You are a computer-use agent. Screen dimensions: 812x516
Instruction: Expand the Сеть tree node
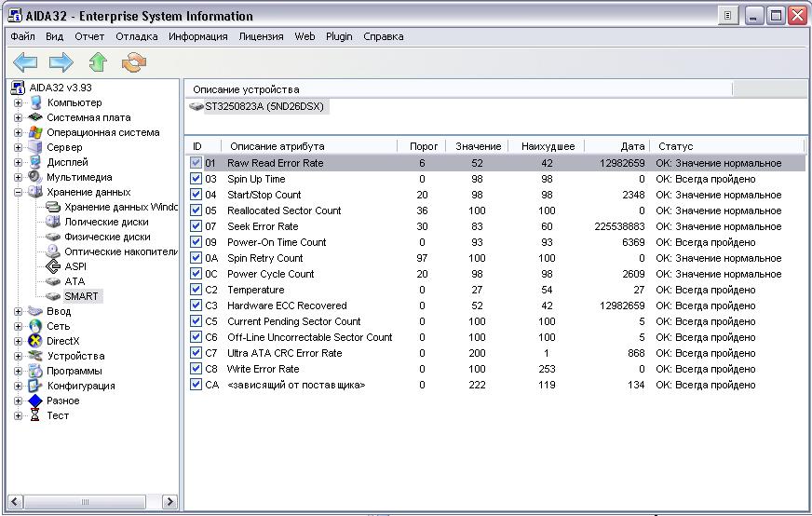[18, 326]
